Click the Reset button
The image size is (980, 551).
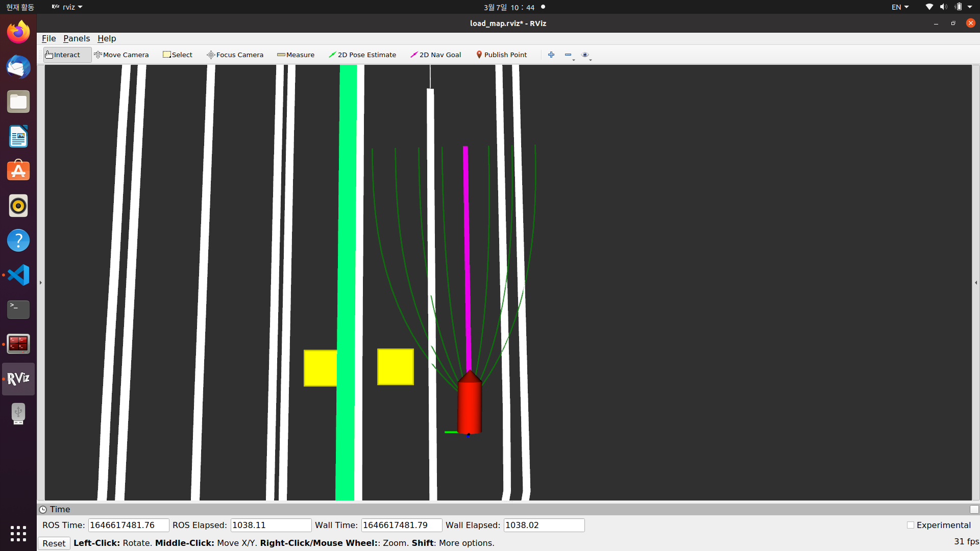coord(54,543)
